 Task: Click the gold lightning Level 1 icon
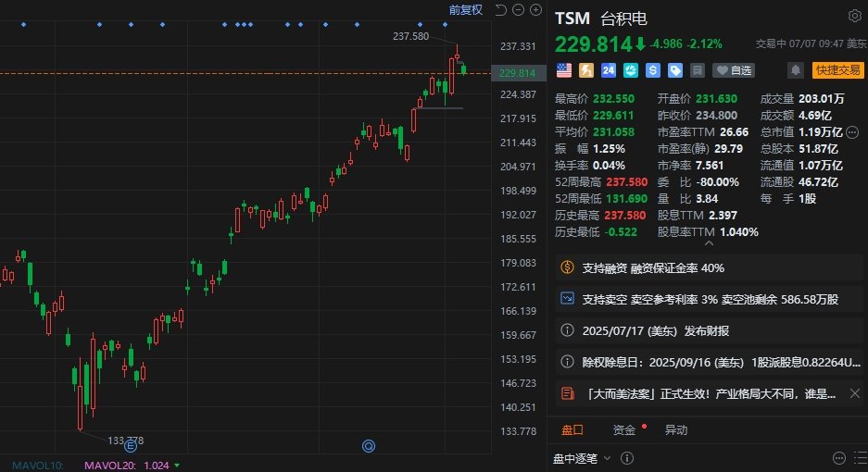[586, 70]
